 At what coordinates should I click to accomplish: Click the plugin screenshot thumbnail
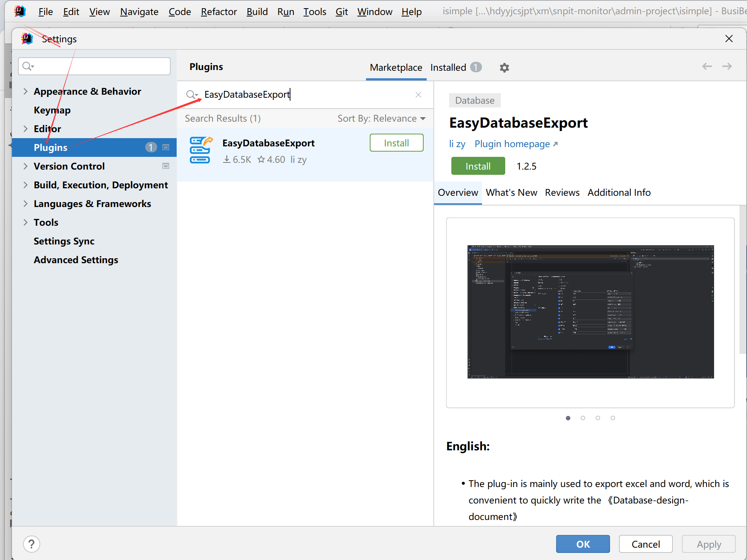pos(590,312)
